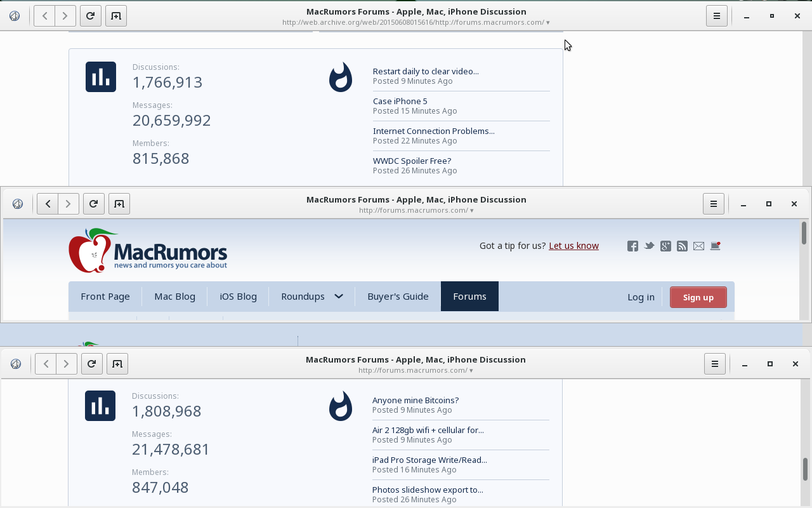Click the laptop icon with the red dot
The width and height of the screenshot is (812, 508).
(x=715, y=246)
